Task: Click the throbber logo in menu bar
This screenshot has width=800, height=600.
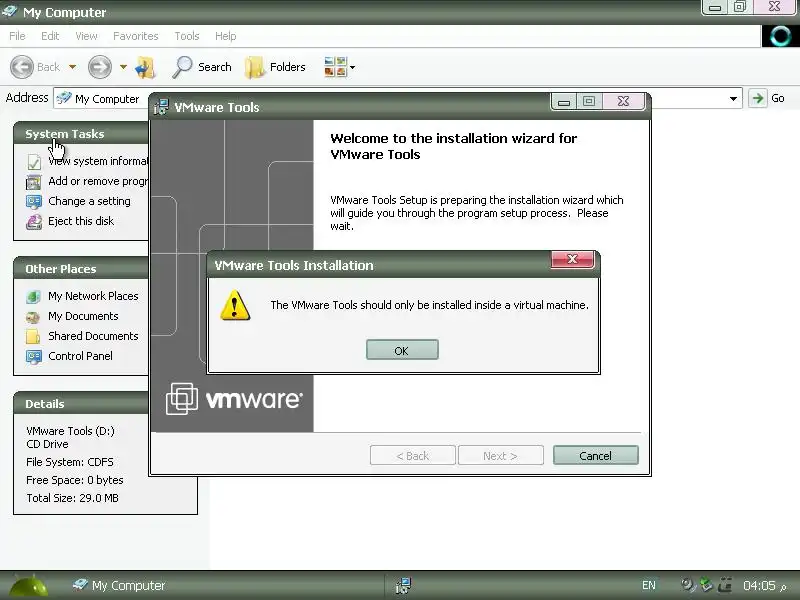Action: point(781,36)
